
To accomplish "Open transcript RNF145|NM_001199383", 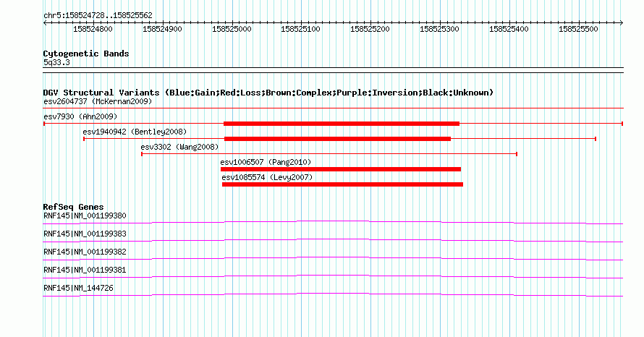I will 85,234.
